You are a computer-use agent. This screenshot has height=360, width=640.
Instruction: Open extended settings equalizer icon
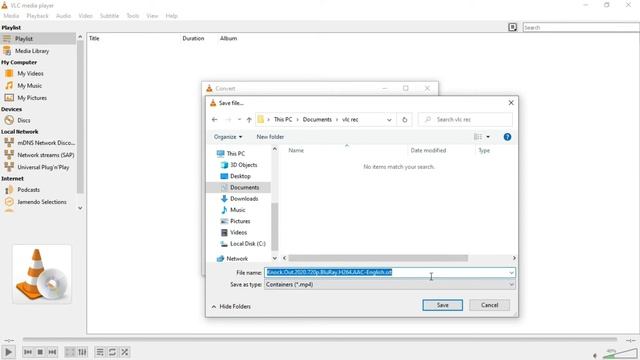click(x=82, y=352)
